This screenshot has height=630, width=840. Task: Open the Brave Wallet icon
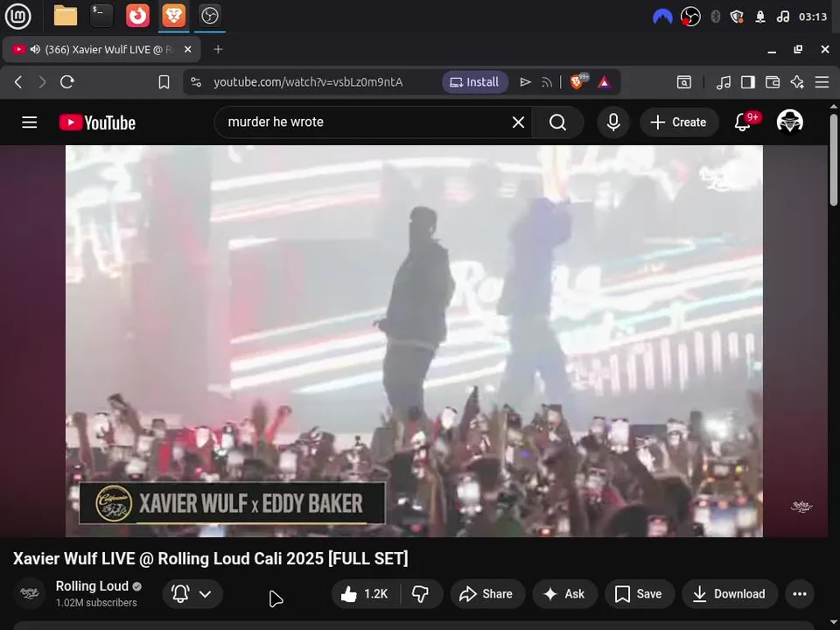[772, 82]
